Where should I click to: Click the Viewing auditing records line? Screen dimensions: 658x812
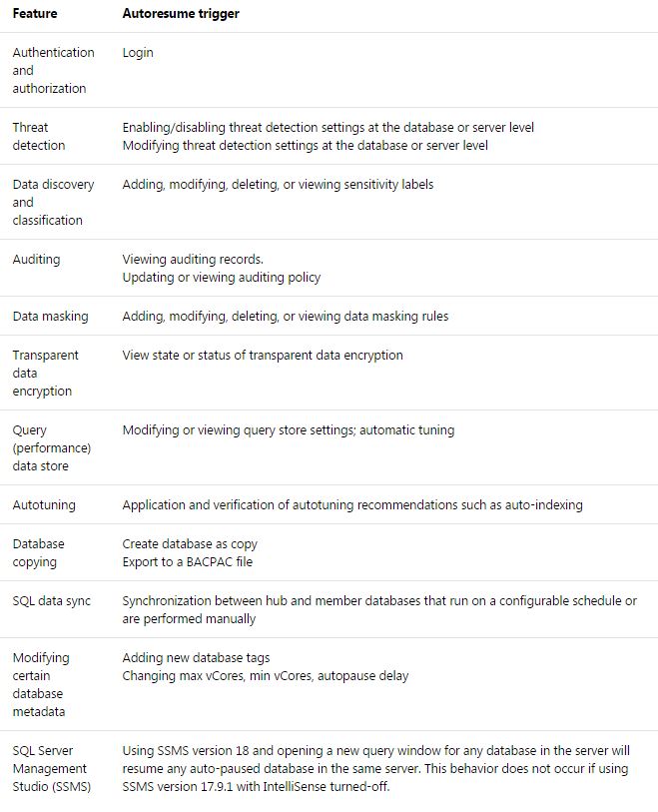tap(193, 259)
